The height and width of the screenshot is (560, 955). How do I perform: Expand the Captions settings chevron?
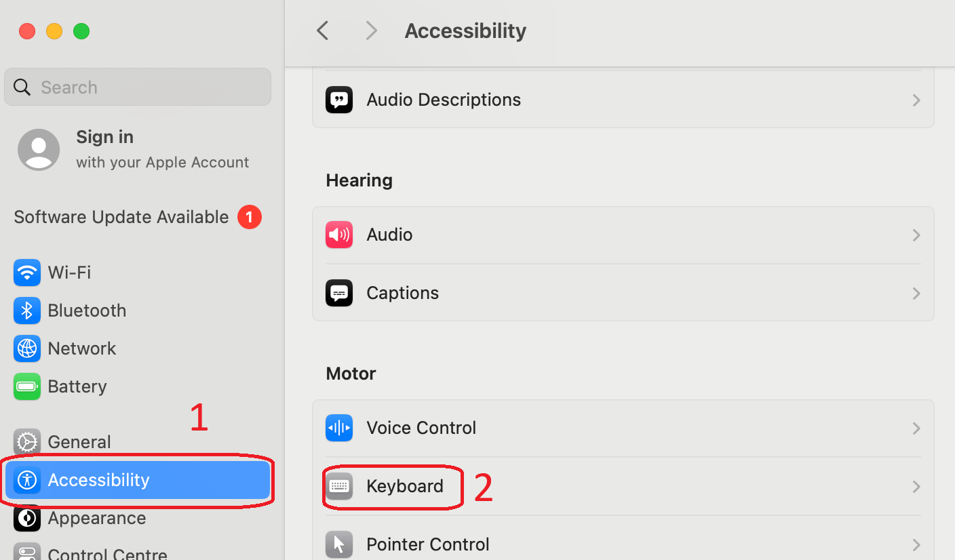pos(916,294)
